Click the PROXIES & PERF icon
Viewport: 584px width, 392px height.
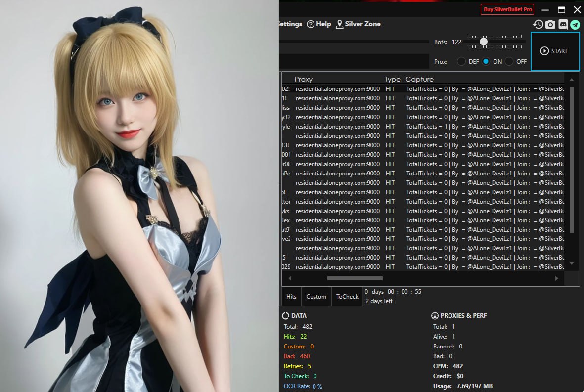pyautogui.click(x=435, y=316)
